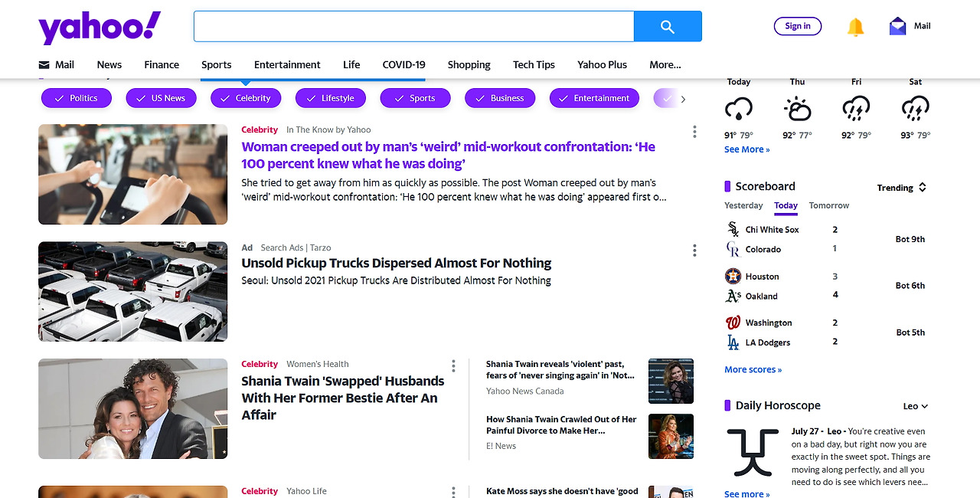980x498 pixels.
Task: Click Today's rain weather icon
Action: point(739,109)
